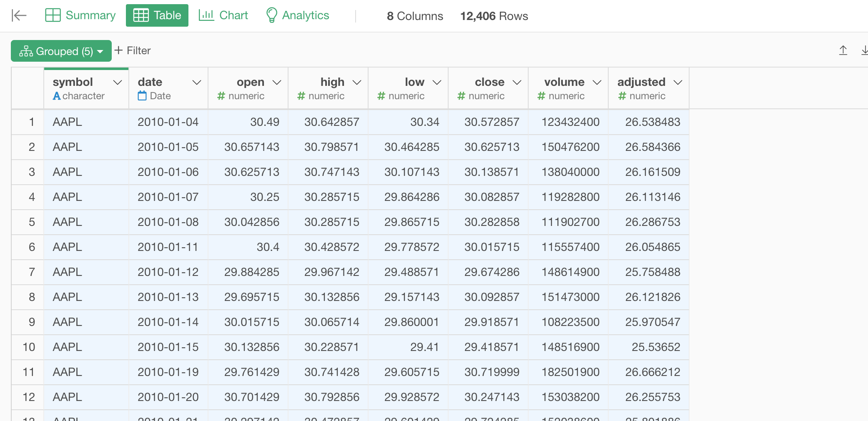This screenshot has width=868, height=421.
Task: Select row number 1
Action: pos(28,122)
